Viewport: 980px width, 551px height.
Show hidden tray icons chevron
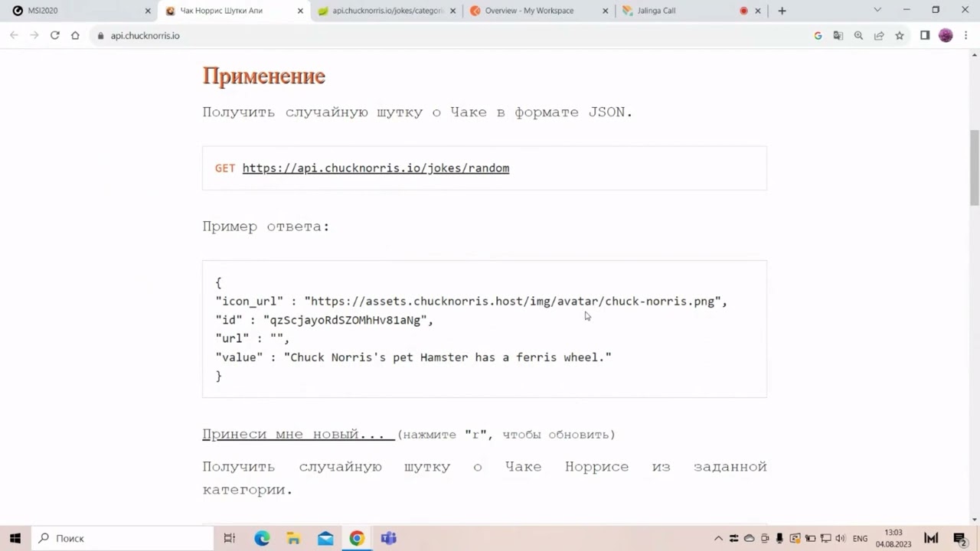point(718,538)
